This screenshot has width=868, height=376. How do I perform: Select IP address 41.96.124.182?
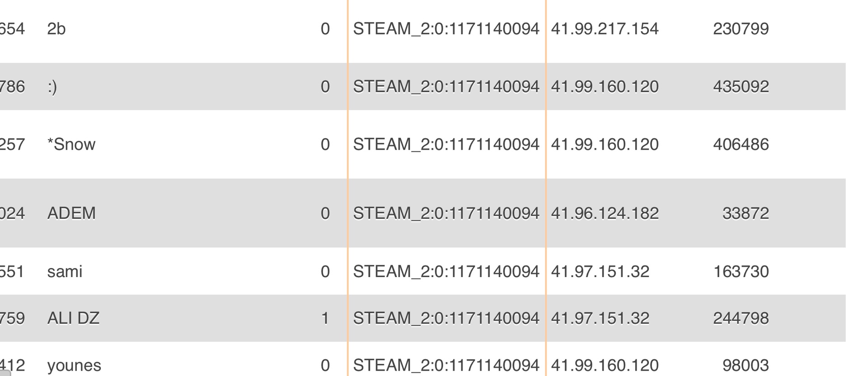pos(605,213)
